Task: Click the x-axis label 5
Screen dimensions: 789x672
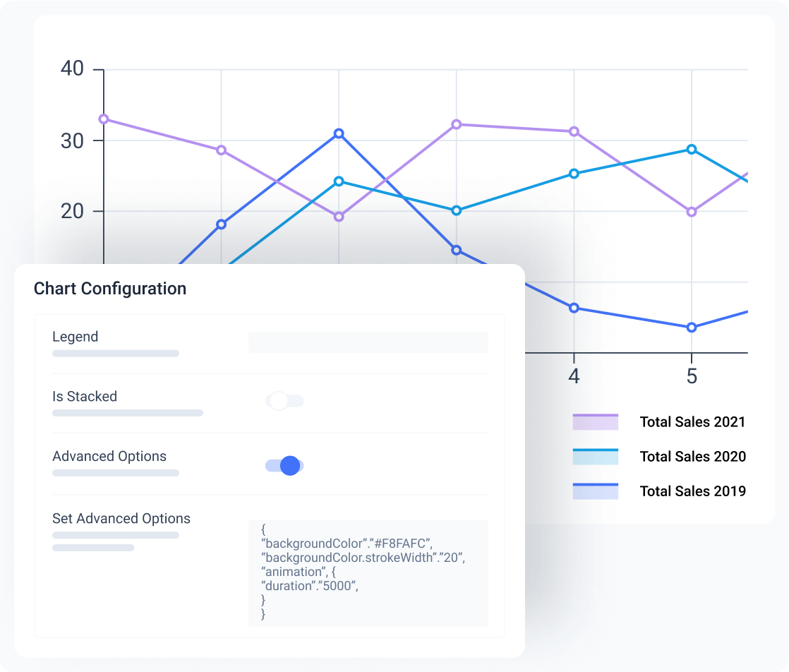Action: pyautogui.click(x=692, y=376)
